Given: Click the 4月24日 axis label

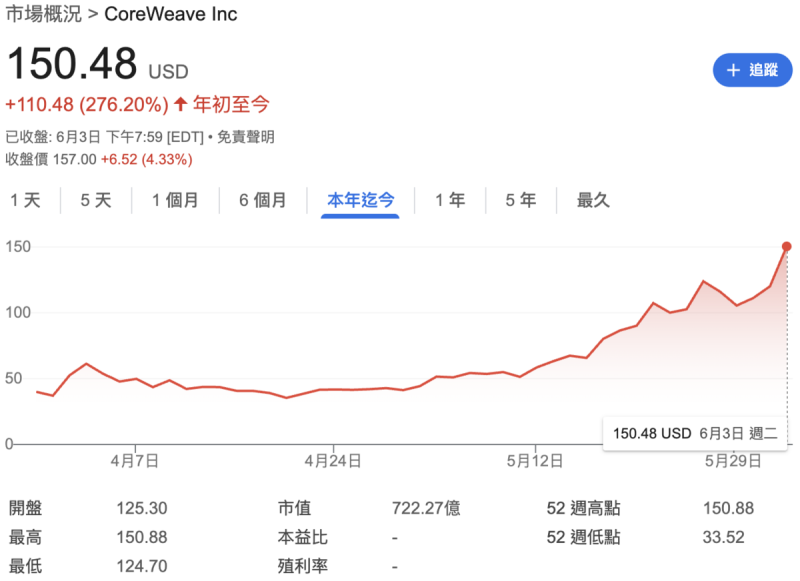Looking at the screenshot, I should [333, 461].
